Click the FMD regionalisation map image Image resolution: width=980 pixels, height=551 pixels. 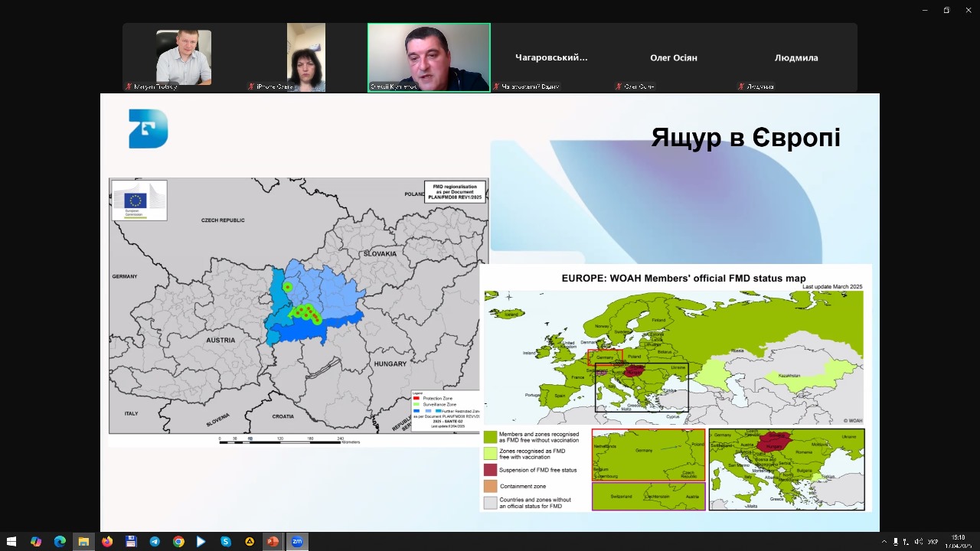point(299,311)
